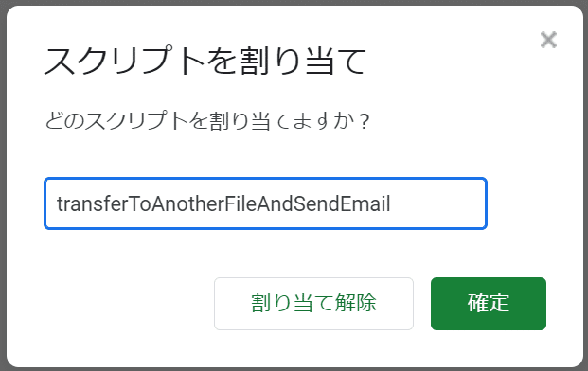Viewport: 588px width, 371px height.
Task: Place cursor after the word Email in the input
Action: 391,203
